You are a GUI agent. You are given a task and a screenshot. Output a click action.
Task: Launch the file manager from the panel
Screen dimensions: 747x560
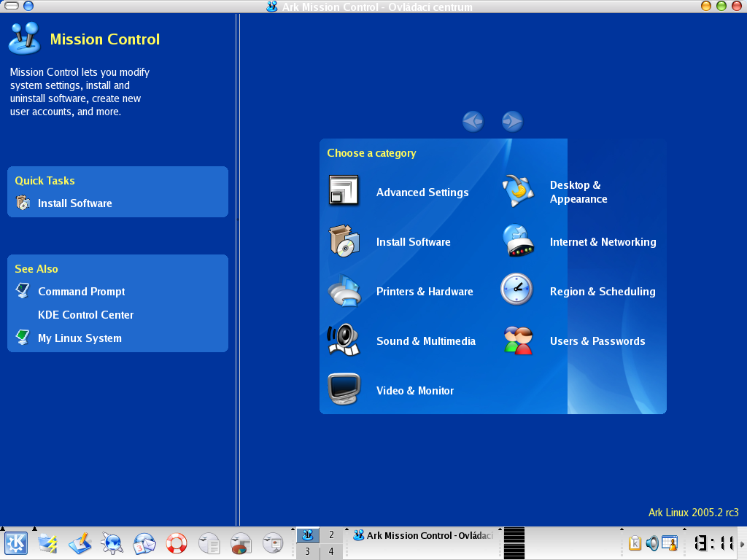tap(48, 543)
